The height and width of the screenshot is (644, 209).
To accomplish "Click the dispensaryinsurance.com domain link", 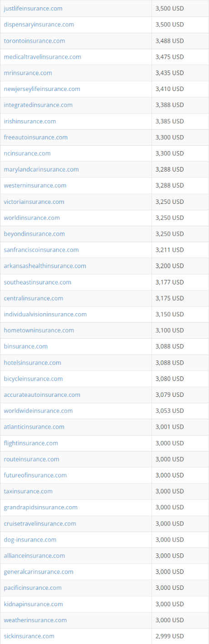I will [x=39, y=25].
